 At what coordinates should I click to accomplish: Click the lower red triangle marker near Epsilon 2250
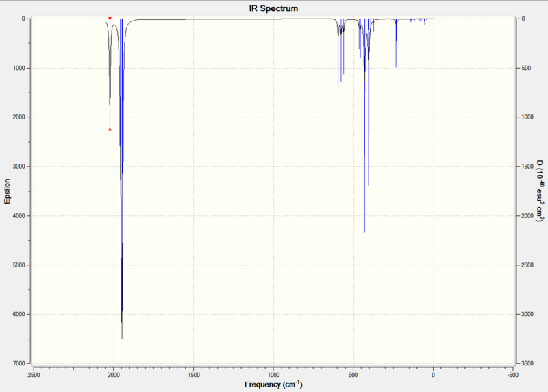click(110, 129)
